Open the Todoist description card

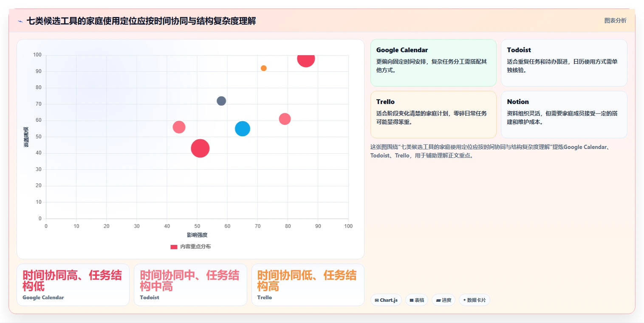coord(564,63)
